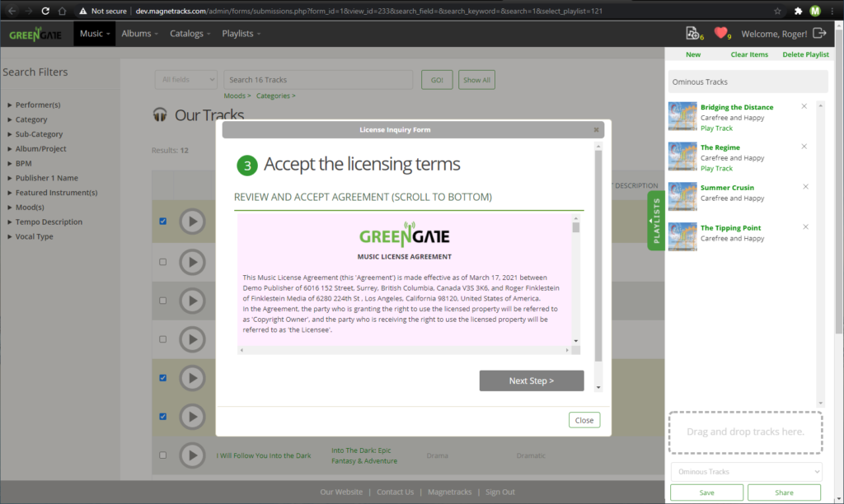Close License Inquiry Form with title X
The width and height of the screenshot is (844, 504).
click(x=596, y=129)
